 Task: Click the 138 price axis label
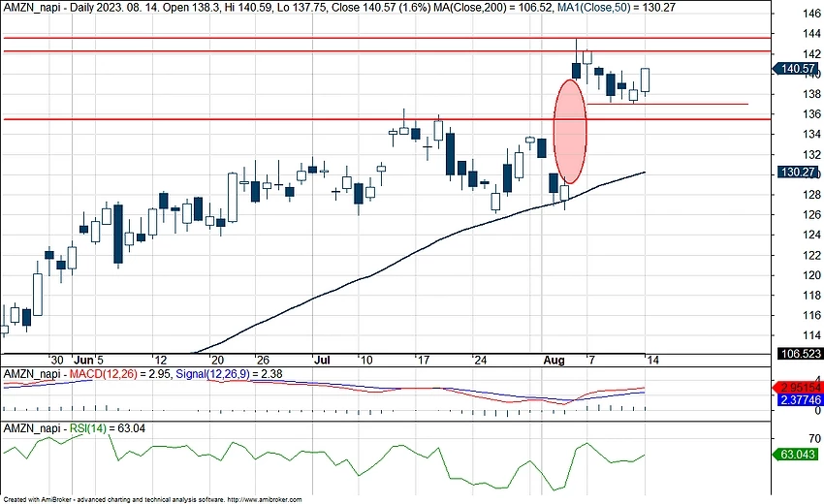pos(812,94)
